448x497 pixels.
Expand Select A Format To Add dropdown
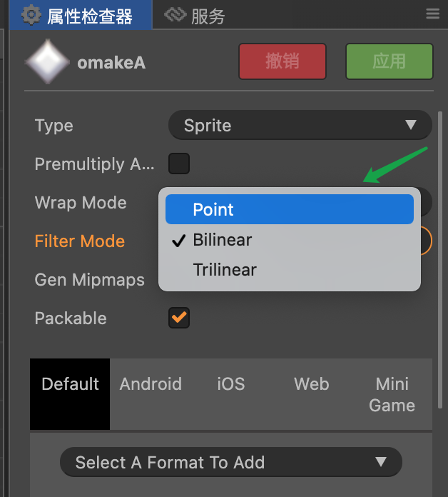pos(230,462)
